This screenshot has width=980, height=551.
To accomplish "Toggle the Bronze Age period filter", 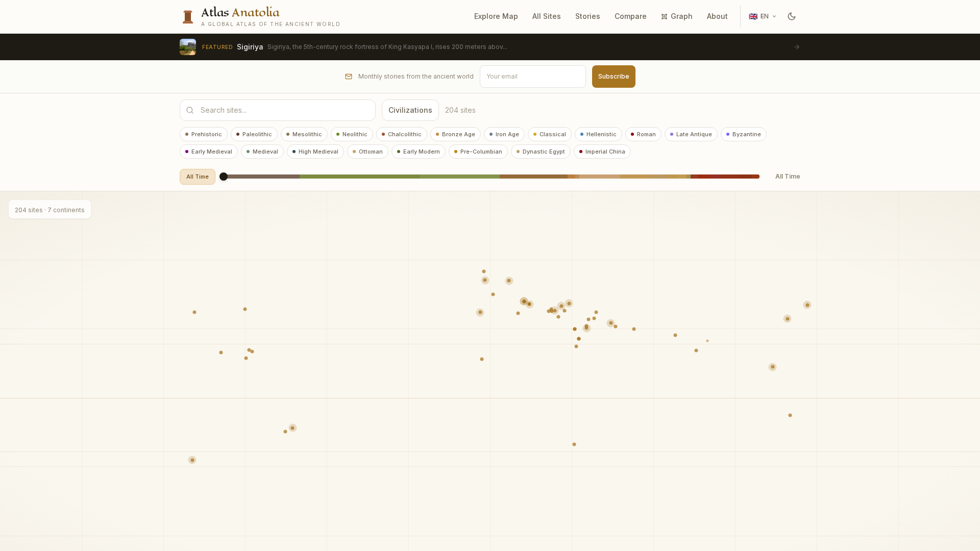I will [x=455, y=134].
